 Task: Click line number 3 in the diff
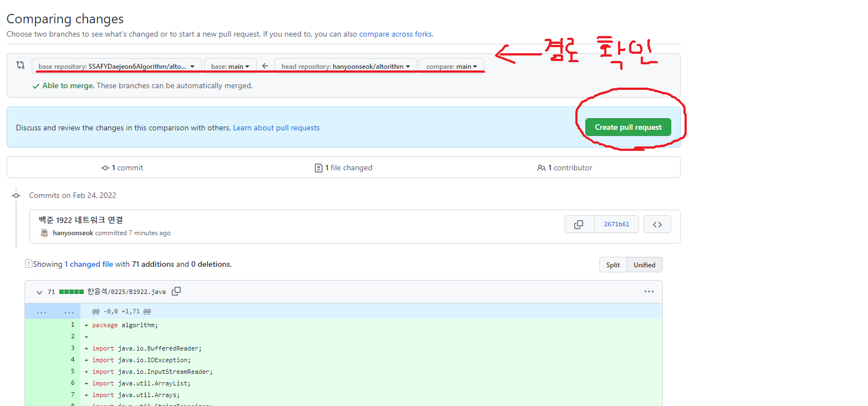click(73, 348)
